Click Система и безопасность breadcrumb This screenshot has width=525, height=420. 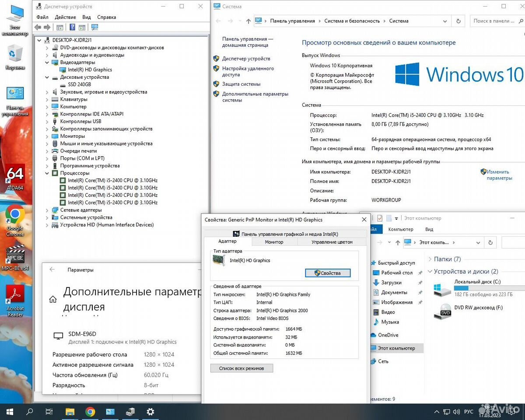coord(352,21)
